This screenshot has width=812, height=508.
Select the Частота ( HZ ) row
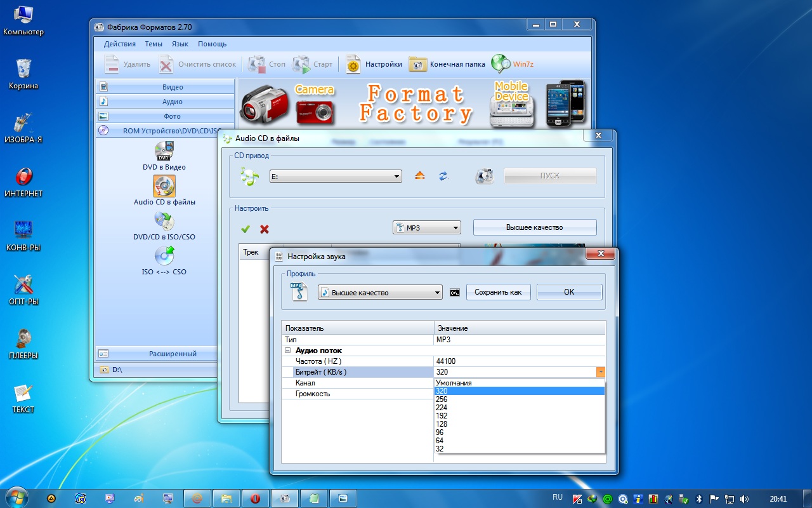coord(443,361)
